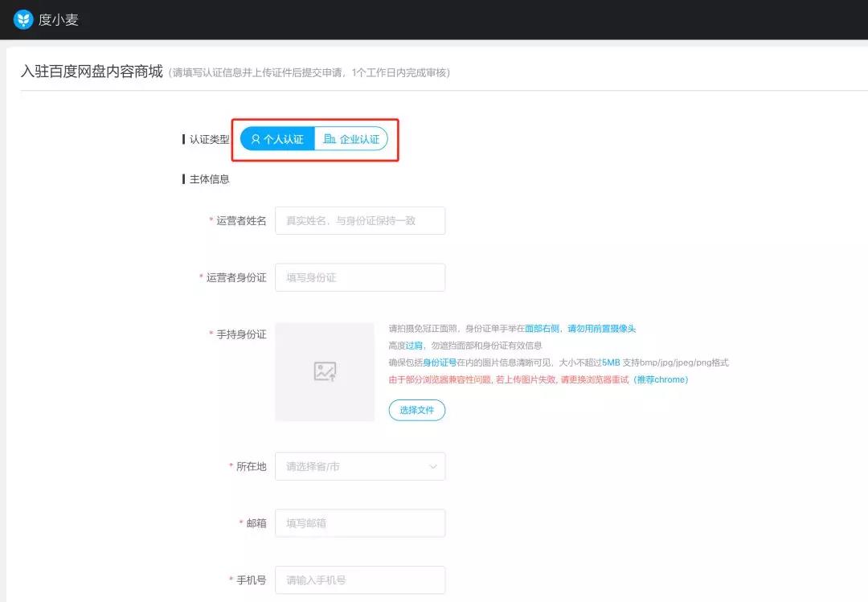Click the 入驻百度网盘内容商城 page heading

pyautogui.click(x=92, y=72)
